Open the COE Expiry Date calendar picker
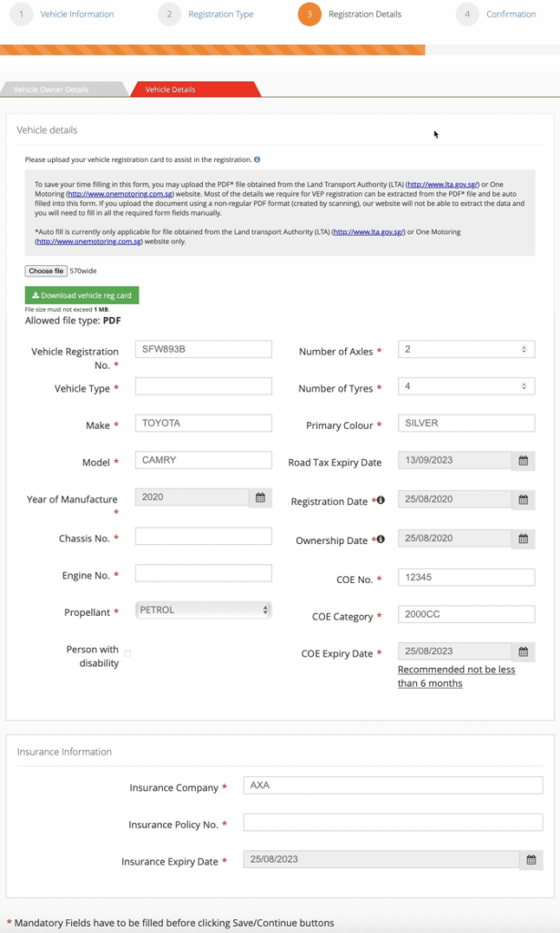Viewport: 560px width, 933px height. 524,651
